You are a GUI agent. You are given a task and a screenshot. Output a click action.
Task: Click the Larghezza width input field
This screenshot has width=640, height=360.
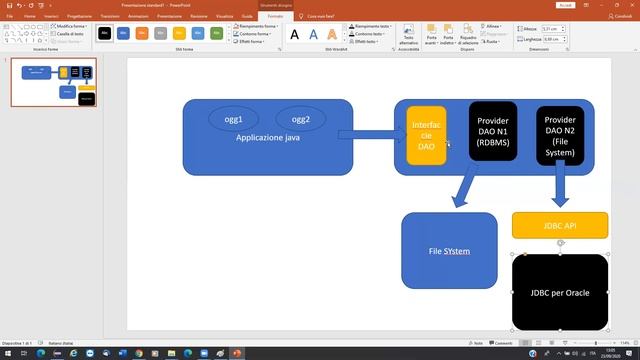pos(553,39)
